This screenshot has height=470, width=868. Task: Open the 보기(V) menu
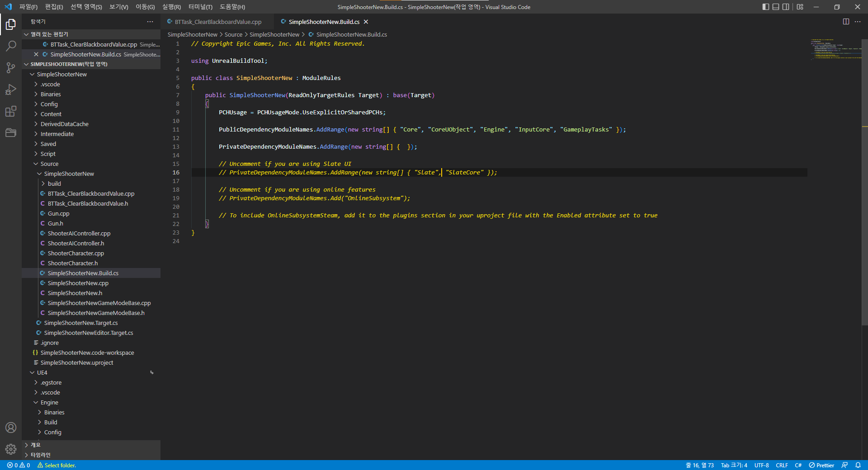[119, 7]
